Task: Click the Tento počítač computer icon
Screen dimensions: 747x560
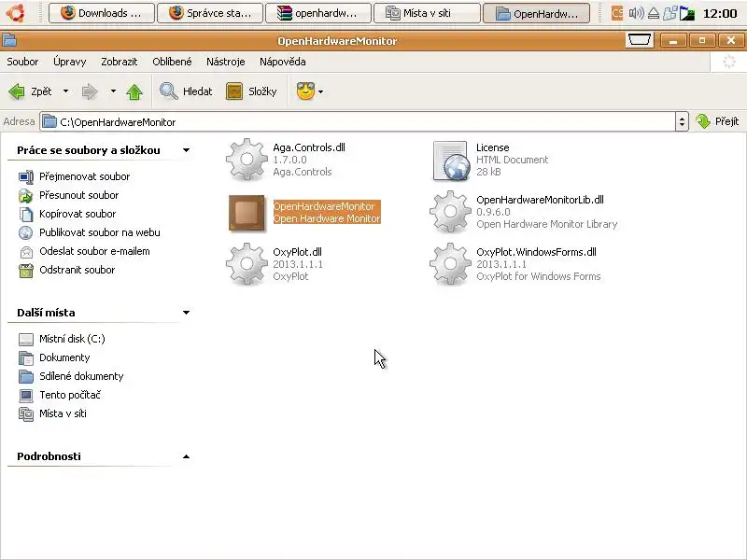Action: click(x=26, y=395)
